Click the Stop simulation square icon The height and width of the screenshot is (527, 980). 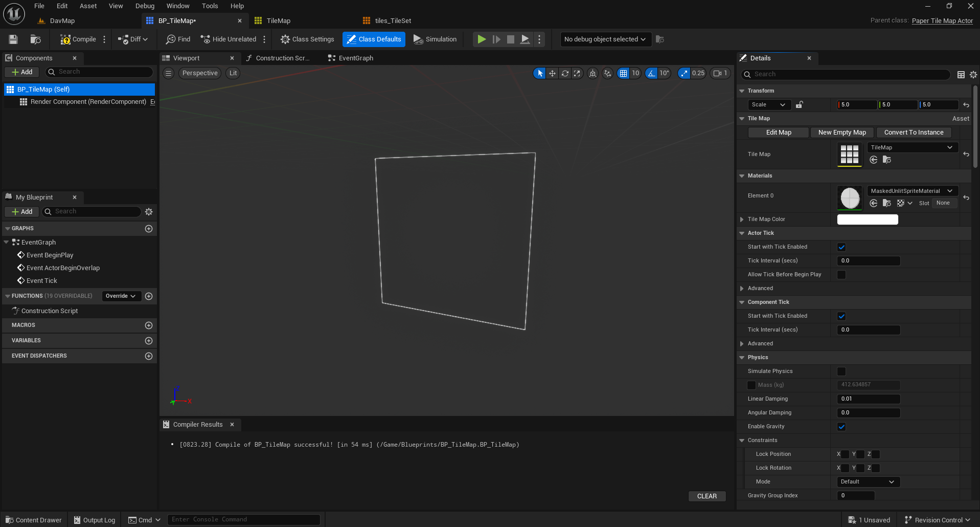tap(510, 39)
